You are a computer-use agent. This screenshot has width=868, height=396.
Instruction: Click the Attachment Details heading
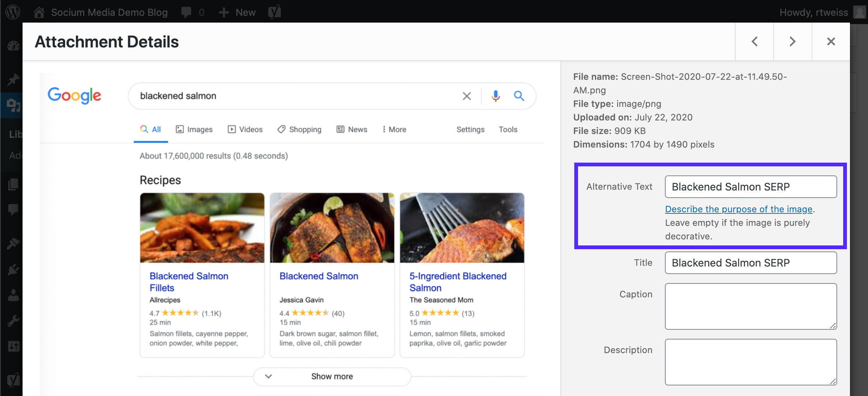click(107, 42)
